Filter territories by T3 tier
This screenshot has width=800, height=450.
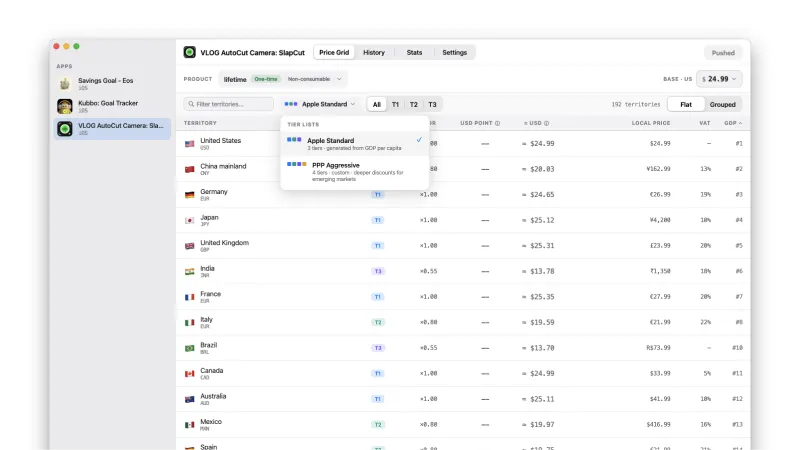432,105
